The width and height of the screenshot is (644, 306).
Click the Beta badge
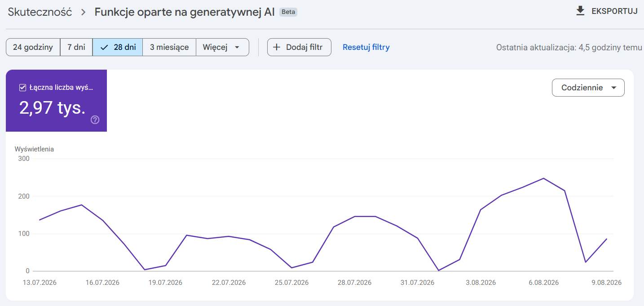coord(288,12)
